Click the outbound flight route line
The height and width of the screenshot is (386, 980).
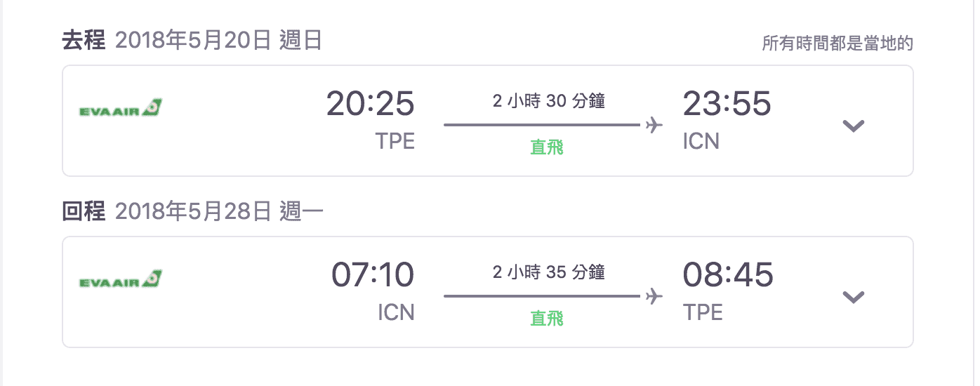pyautogui.click(x=542, y=126)
